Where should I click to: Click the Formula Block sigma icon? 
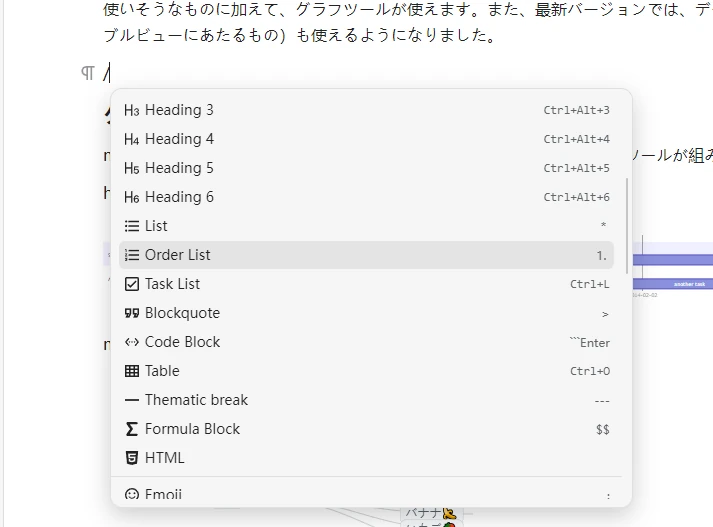[132, 429]
